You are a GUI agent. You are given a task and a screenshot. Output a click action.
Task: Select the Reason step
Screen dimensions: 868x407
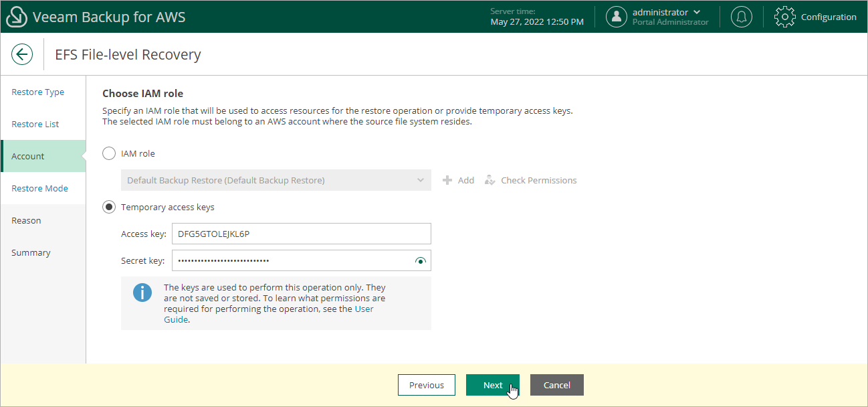(x=26, y=220)
